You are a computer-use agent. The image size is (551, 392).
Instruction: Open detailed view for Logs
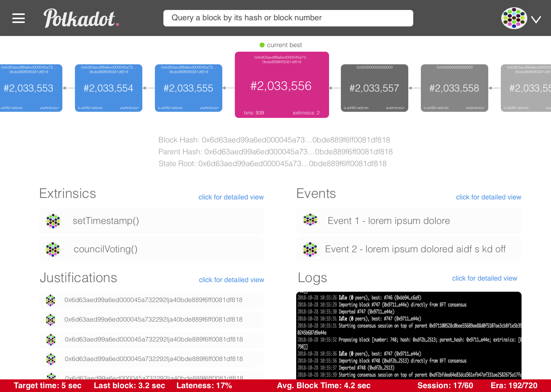485,278
